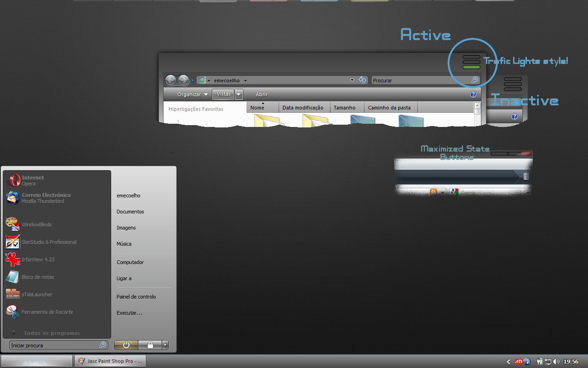Click the ATI tray icon

[x=518, y=362]
